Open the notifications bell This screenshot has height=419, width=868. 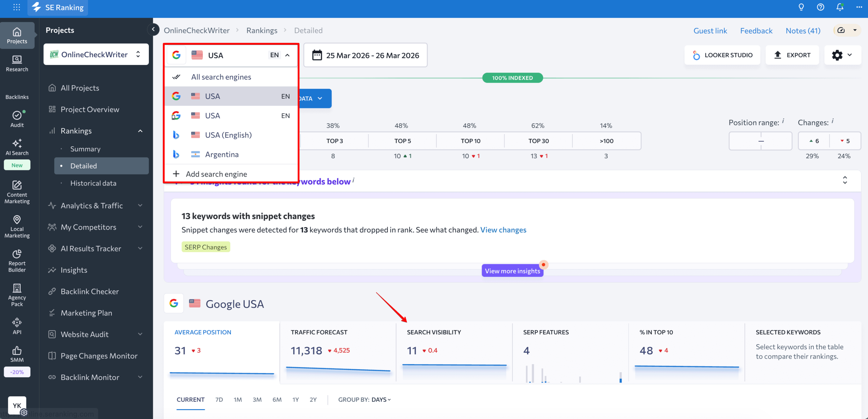click(x=840, y=7)
